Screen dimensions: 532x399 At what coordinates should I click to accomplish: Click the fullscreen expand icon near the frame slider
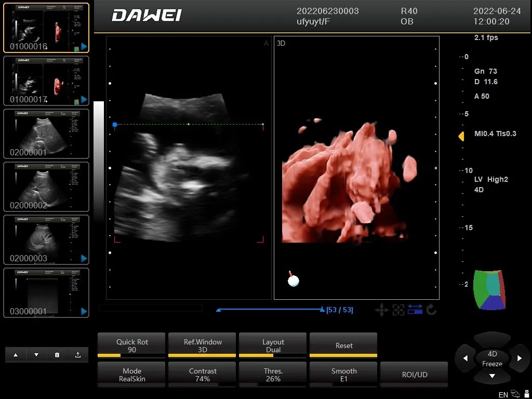click(398, 310)
